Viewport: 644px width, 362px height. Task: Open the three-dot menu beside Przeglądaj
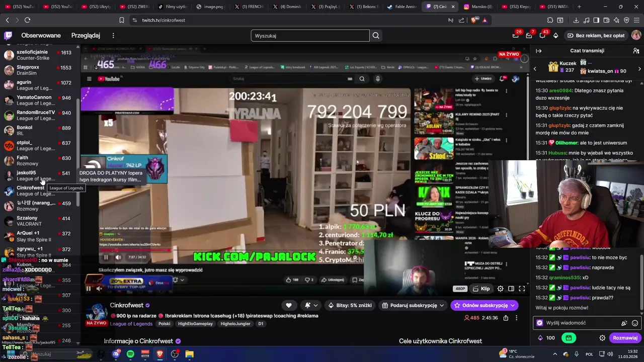point(113,35)
